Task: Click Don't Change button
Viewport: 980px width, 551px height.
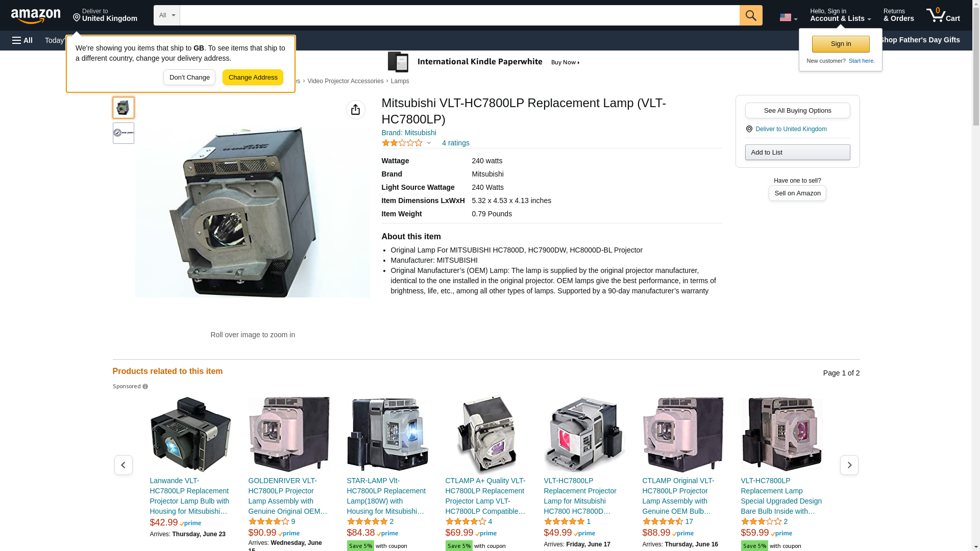Action: click(189, 78)
